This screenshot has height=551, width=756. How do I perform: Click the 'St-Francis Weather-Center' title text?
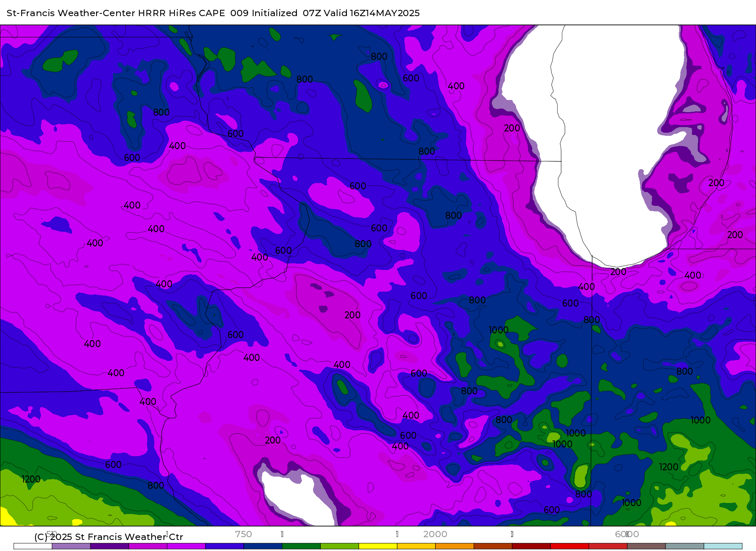71,13
